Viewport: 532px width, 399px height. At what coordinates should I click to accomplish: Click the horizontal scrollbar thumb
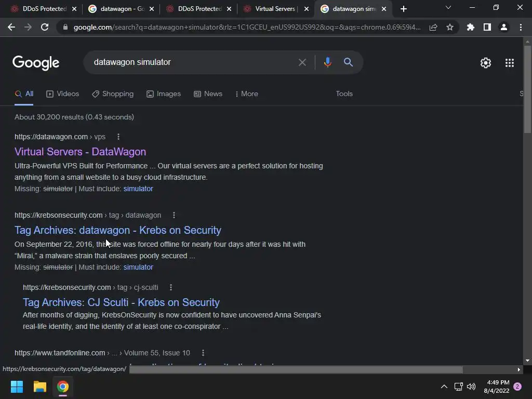(x=296, y=369)
